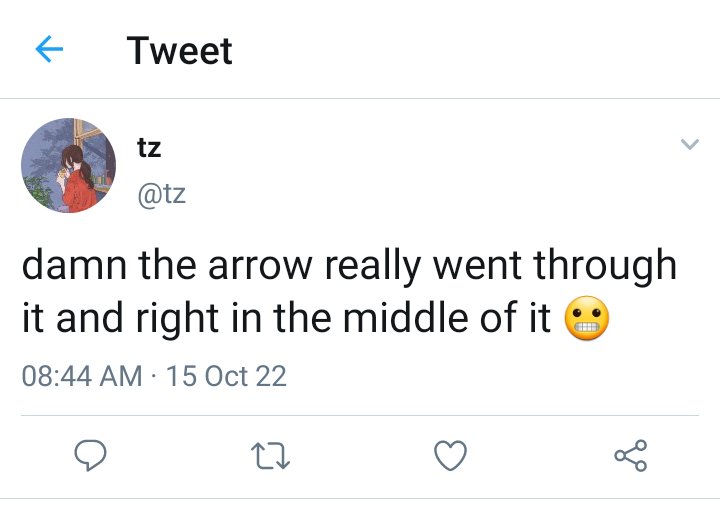
Task: Click the grimacing face emoji
Action: click(x=586, y=318)
